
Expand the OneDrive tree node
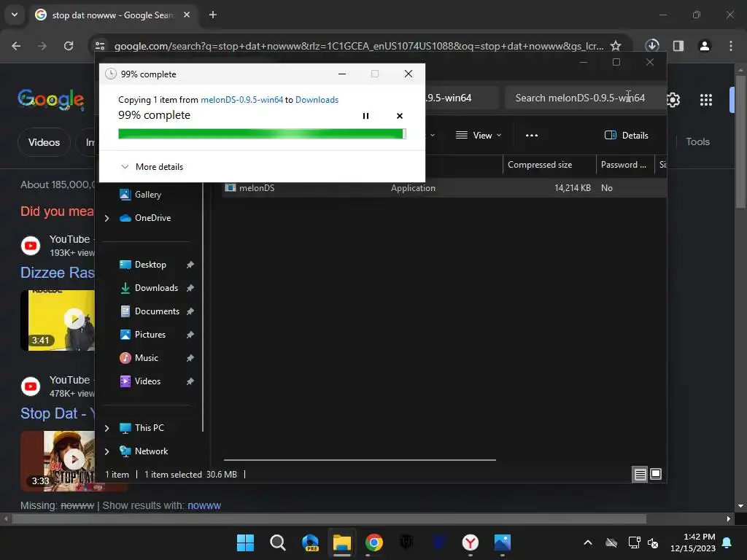[107, 218]
